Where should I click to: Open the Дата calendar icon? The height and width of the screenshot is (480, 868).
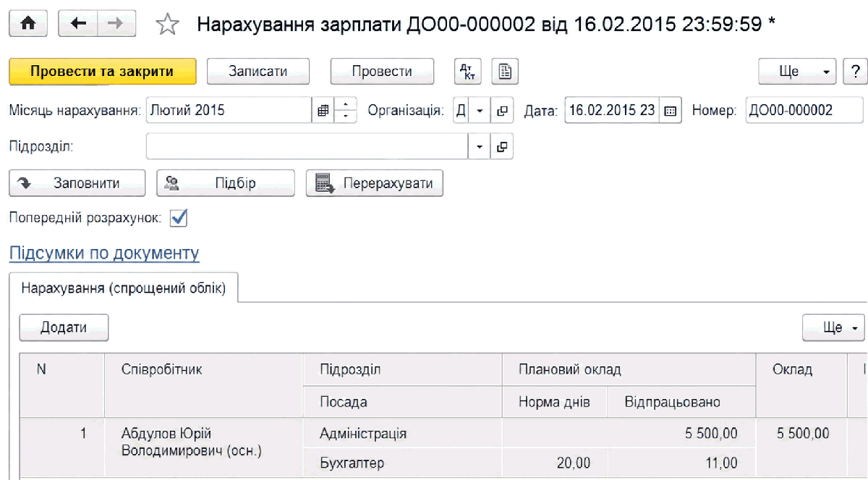coord(670,111)
